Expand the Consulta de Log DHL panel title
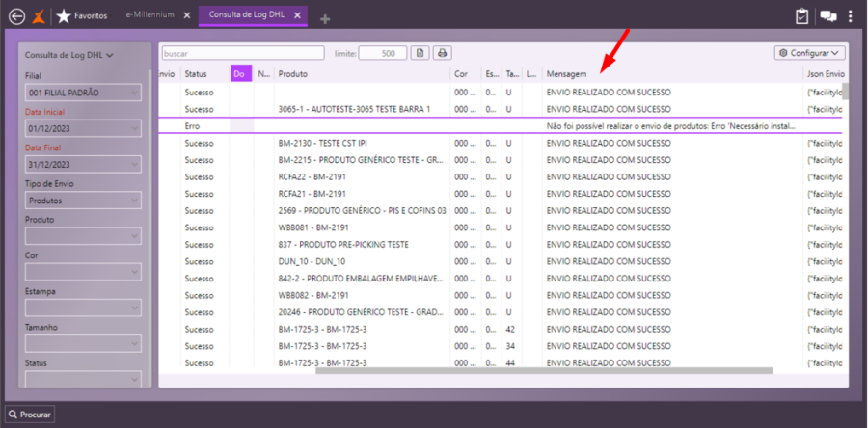 click(68, 55)
